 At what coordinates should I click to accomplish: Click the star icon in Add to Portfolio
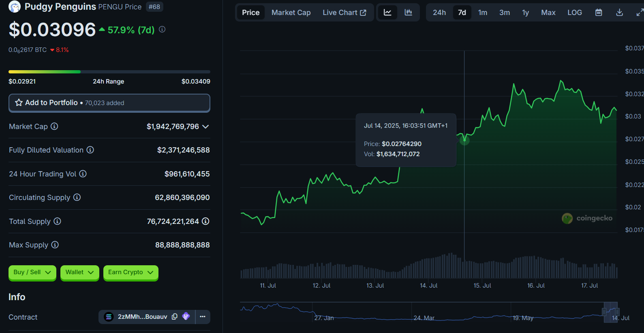coord(19,103)
